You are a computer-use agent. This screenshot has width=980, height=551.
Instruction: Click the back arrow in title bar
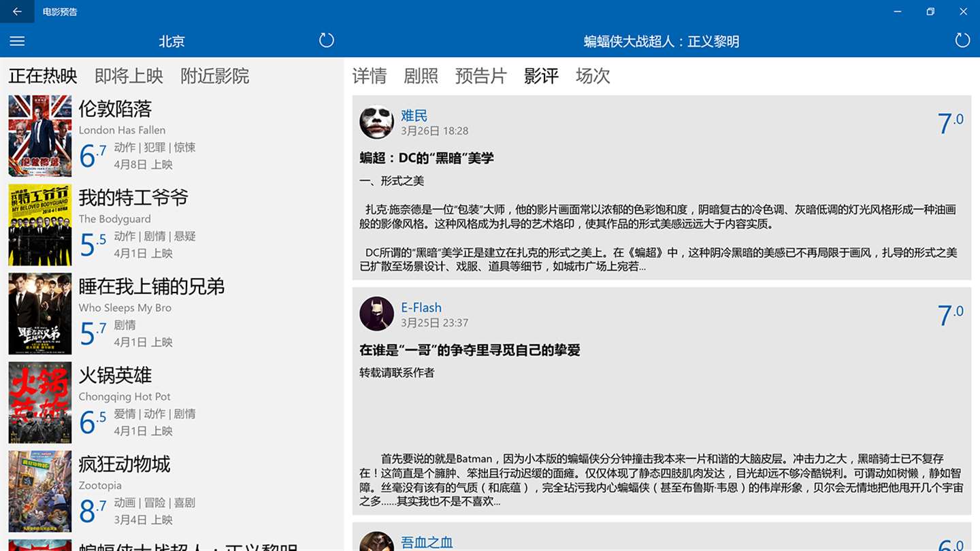pyautogui.click(x=17, y=12)
